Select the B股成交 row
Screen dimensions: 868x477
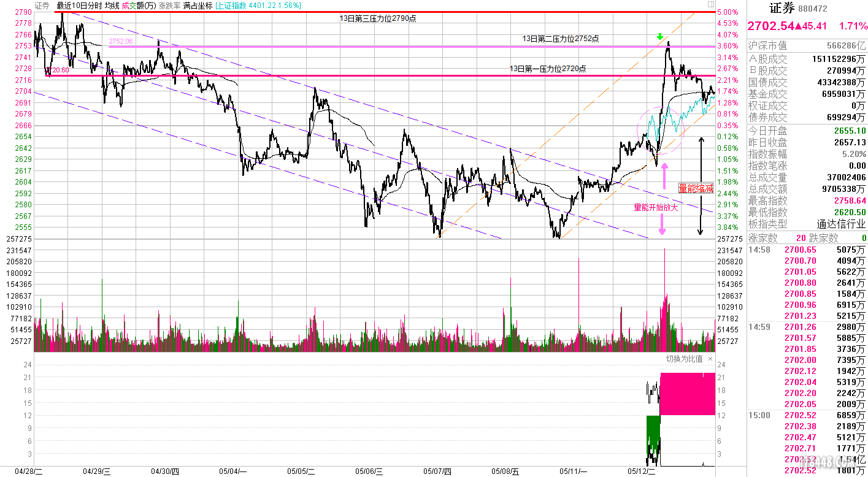point(807,71)
